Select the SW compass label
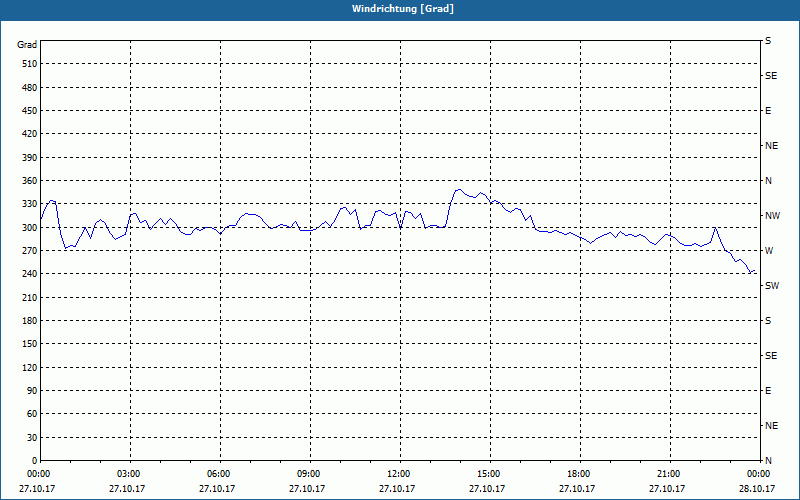Image resolution: width=800 pixels, height=500 pixels. click(772, 286)
